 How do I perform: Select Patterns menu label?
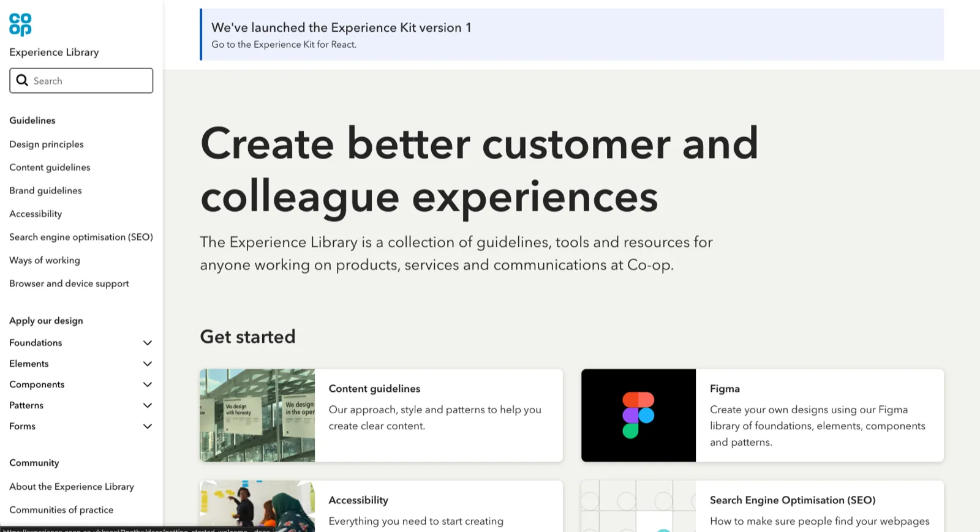26,405
